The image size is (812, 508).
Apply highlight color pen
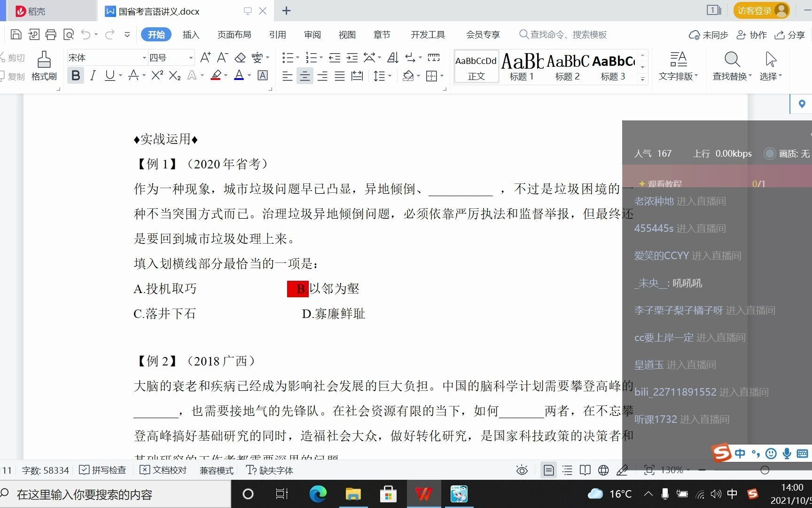pos(216,75)
